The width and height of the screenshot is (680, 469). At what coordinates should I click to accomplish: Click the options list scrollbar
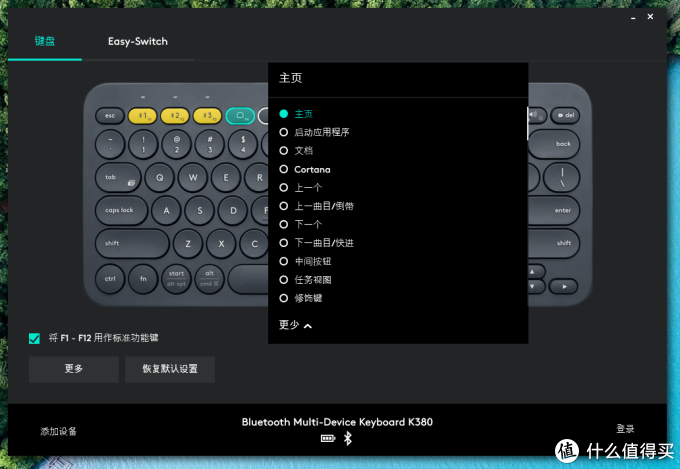527,124
